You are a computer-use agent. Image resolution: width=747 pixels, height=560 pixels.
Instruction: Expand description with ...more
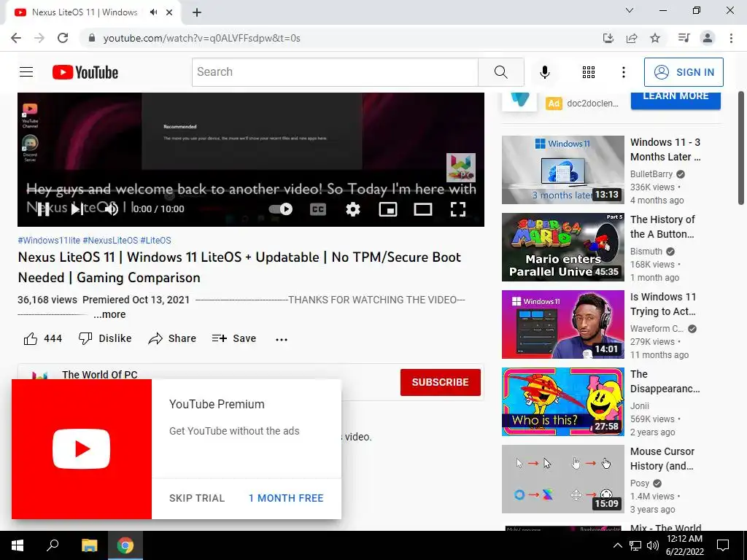109,314
